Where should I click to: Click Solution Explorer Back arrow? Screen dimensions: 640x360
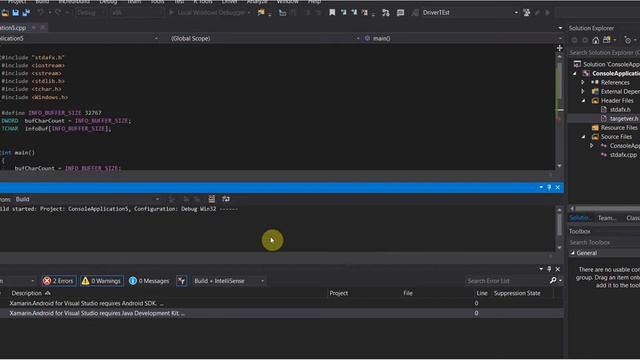point(575,40)
